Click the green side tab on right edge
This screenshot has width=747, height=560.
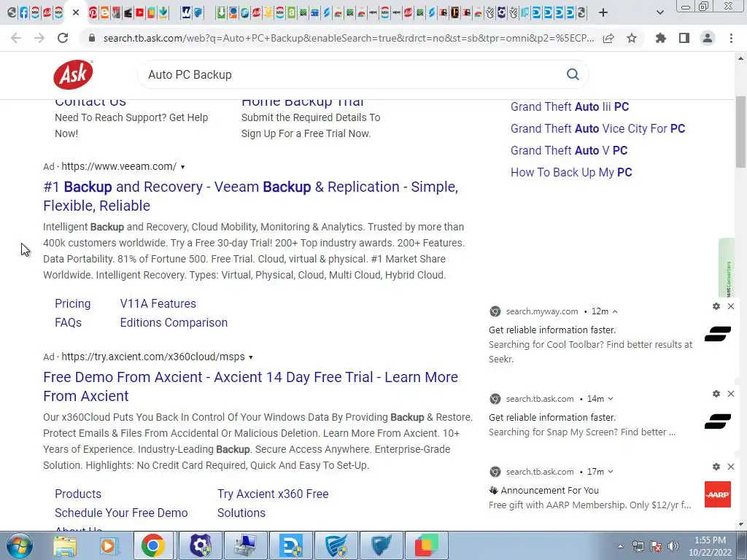[727, 268]
